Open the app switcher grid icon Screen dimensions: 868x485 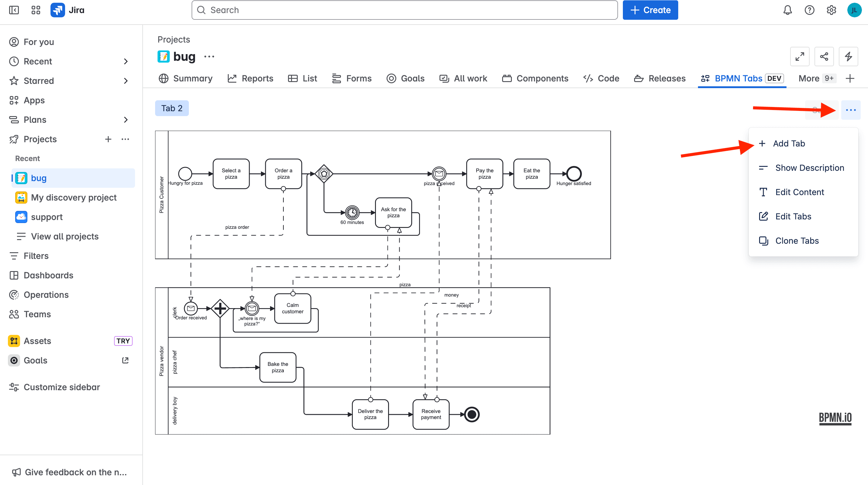click(x=36, y=10)
